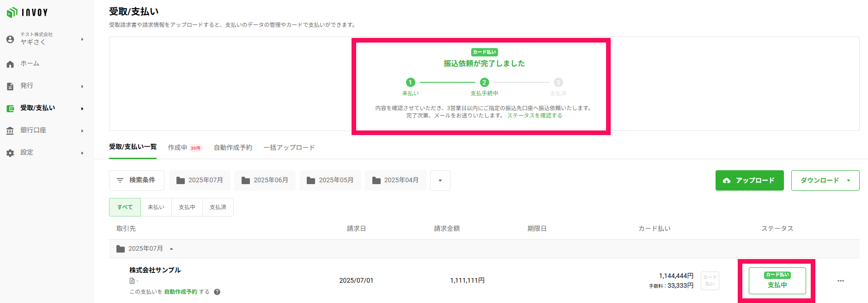Expand the 設定 submenu arrow
Screen dimensions: 868x303
[x=82, y=153]
